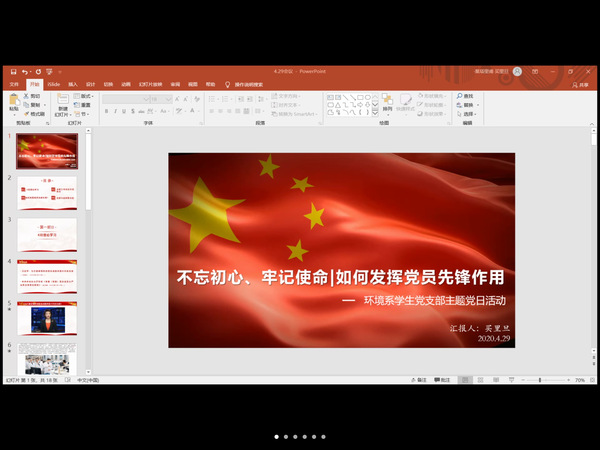
Task: Toggle Bold text formatting
Action: [105, 109]
